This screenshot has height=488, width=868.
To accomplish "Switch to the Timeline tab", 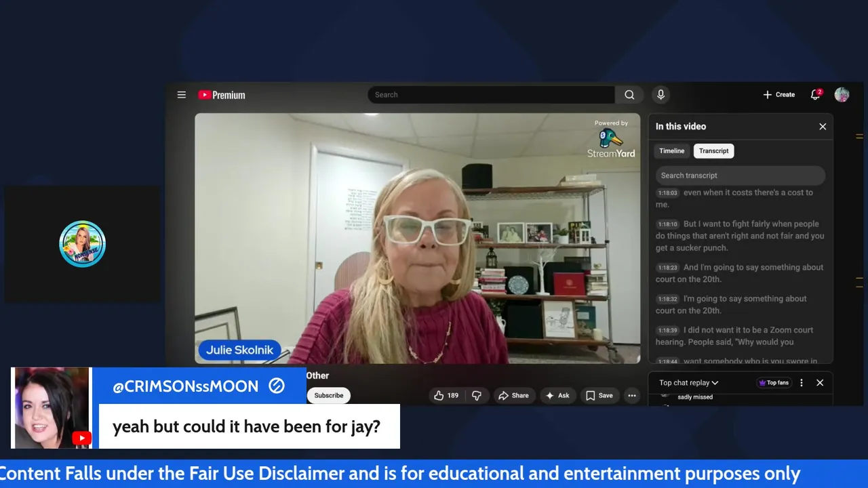I will (x=671, y=151).
